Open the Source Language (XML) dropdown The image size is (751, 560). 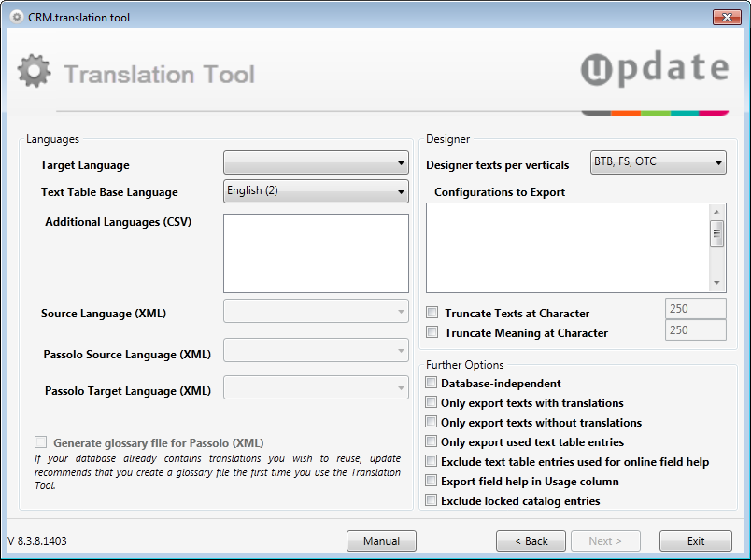(x=316, y=311)
